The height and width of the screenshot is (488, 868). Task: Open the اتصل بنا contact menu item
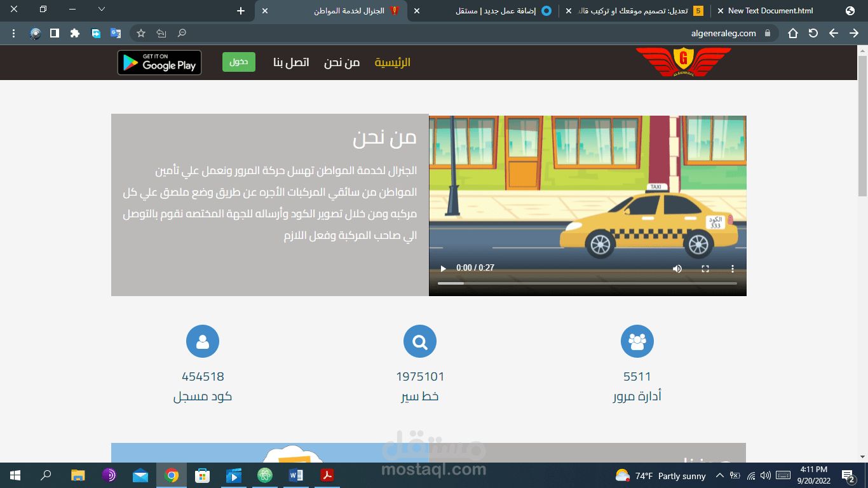point(291,62)
